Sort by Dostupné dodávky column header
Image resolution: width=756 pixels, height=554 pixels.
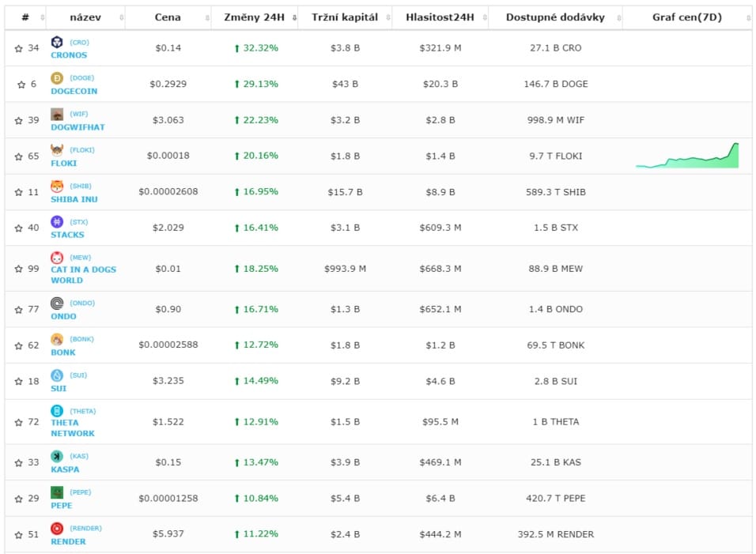point(555,17)
